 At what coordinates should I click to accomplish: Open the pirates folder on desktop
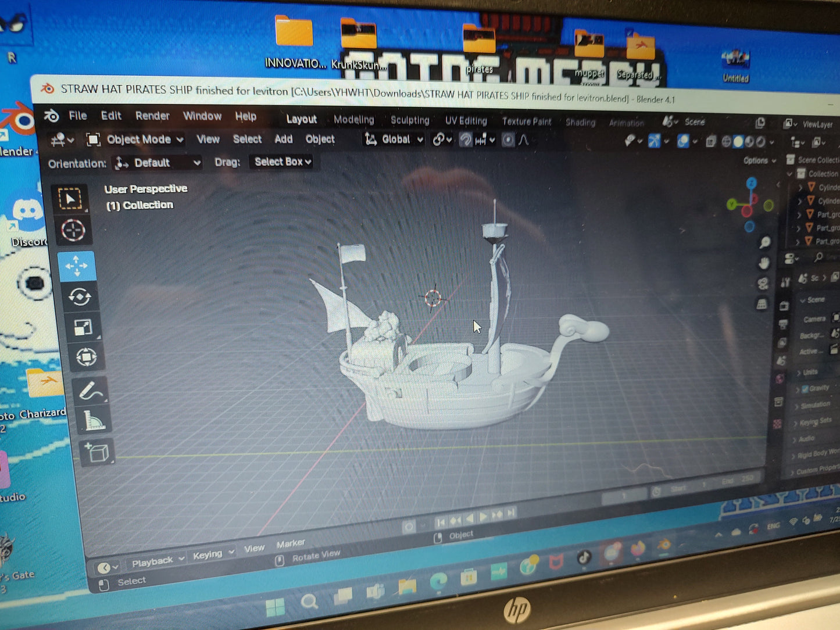tap(480, 49)
